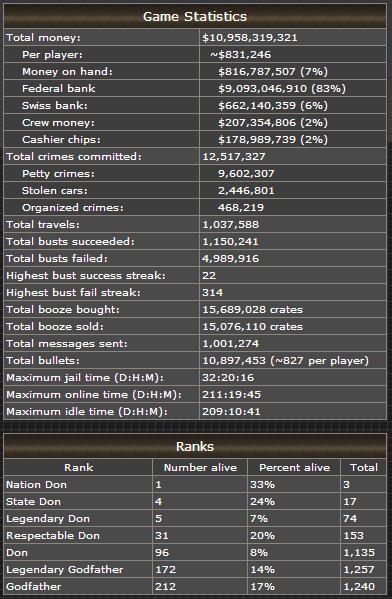Click the Ranks table header
Image resolution: width=392 pixels, height=599 pixels.
[195, 446]
